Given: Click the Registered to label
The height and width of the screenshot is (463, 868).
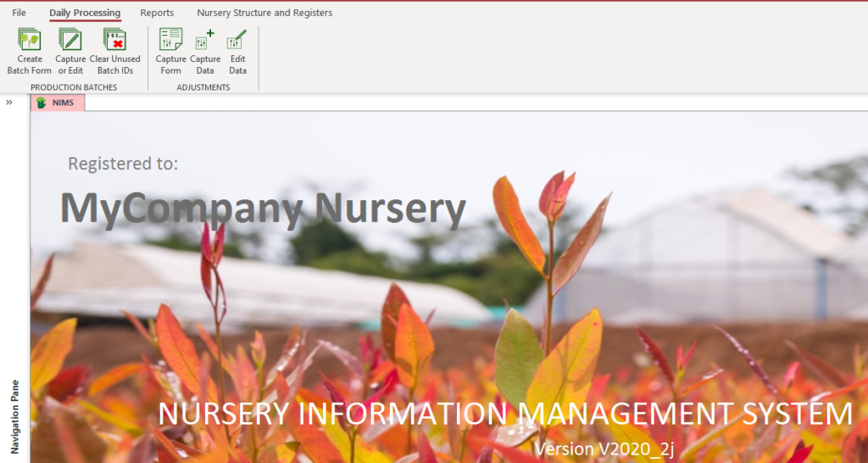Looking at the screenshot, I should (x=123, y=164).
